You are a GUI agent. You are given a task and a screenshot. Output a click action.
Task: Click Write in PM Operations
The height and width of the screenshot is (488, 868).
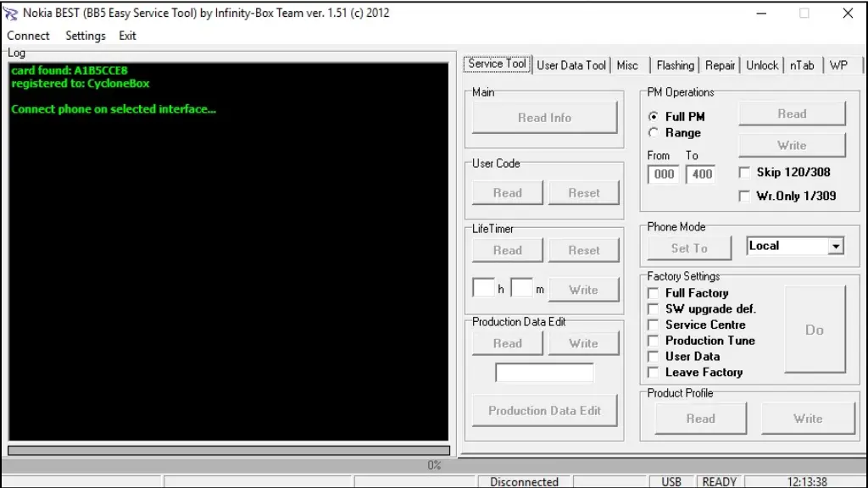click(x=793, y=145)
